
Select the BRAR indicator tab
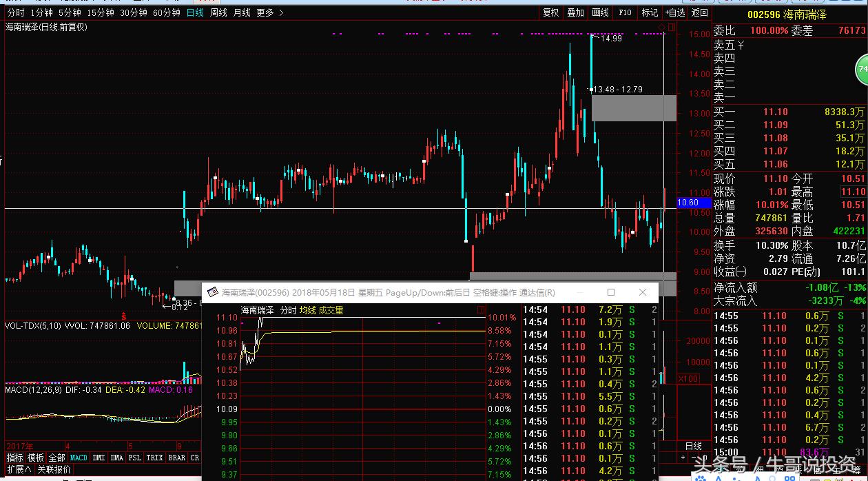click(x=177, y=458)
